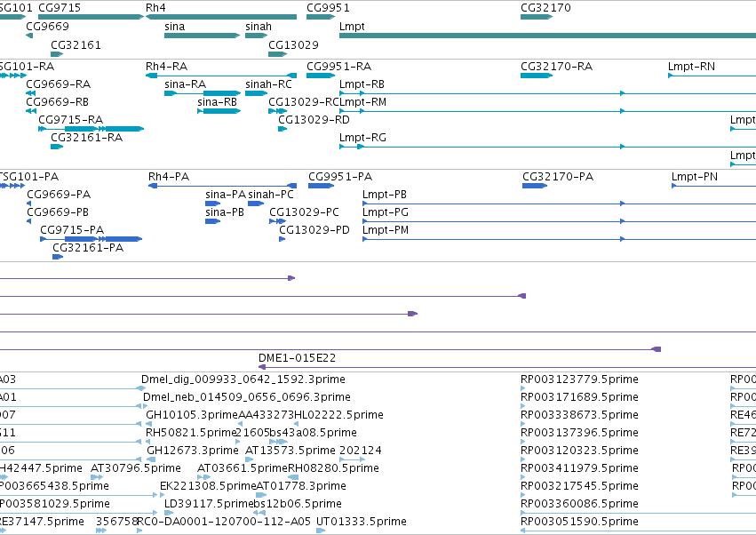This screenshot has width=756, height=535.
Task: Select EST RP003360086.5prime
Action: pos(579,504)
